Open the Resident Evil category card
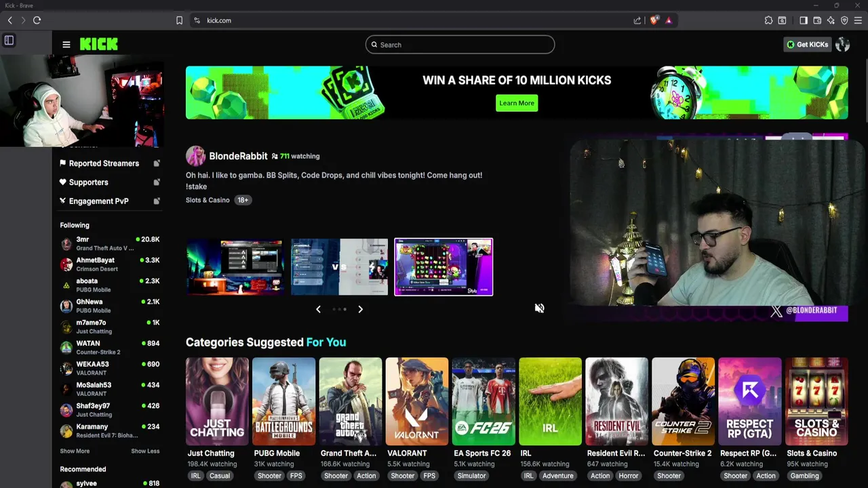Screen dimensions: 868x488 (x=616, y=401)
